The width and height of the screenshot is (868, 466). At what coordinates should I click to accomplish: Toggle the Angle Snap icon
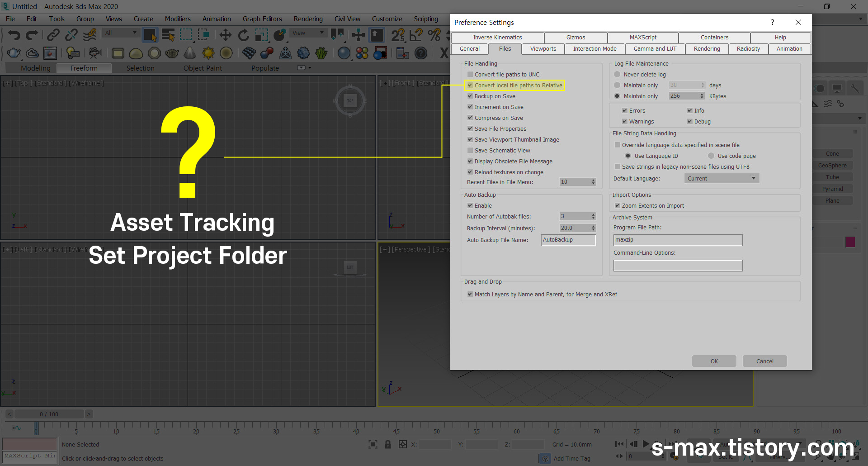coord(416,35)
